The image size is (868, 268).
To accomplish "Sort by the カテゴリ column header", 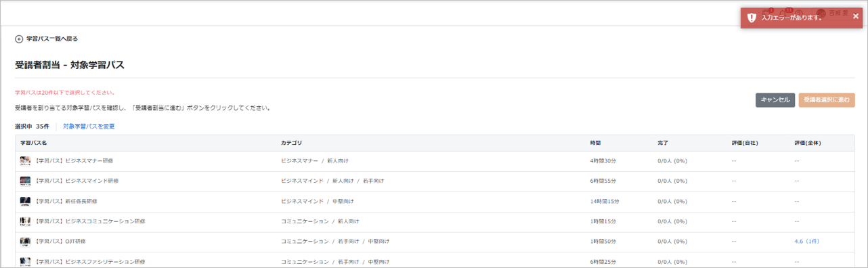I will coord(291,143).
